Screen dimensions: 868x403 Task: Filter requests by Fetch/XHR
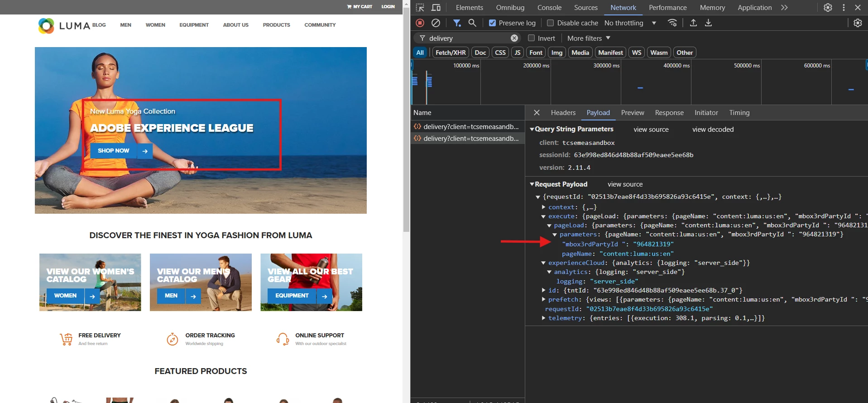pyautogui.click(x=451, y=53)
